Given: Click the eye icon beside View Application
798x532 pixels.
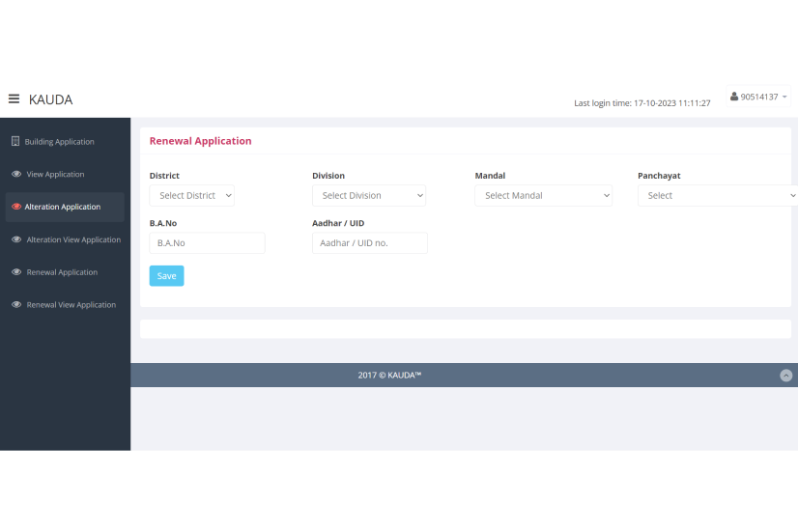Looking at the screenshot, I should [16, 175].
